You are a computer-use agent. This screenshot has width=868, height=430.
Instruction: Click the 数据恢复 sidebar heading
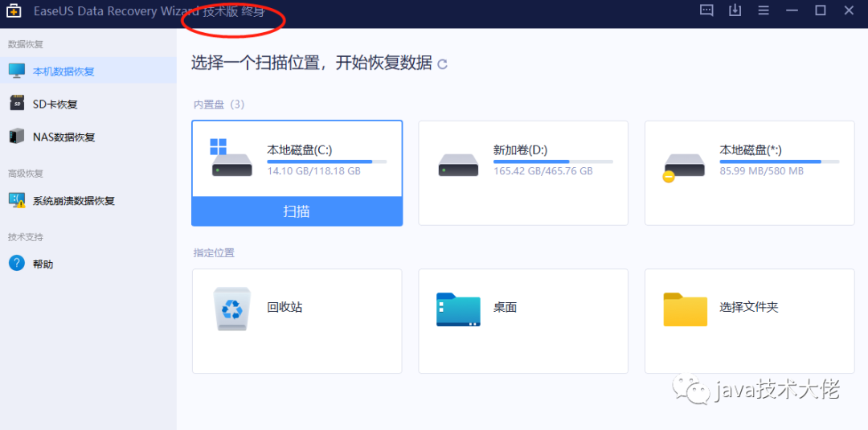(26, 44)
